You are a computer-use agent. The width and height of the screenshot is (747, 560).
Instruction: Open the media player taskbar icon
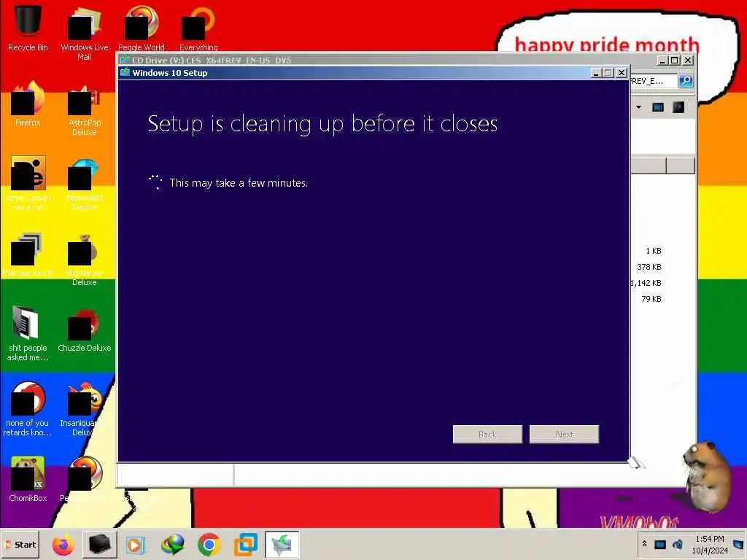(136, 545)
